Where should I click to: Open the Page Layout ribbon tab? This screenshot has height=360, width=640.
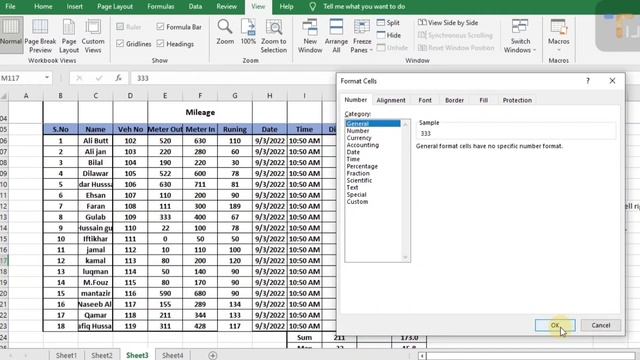pyautogui.click(x=115, y=7)
